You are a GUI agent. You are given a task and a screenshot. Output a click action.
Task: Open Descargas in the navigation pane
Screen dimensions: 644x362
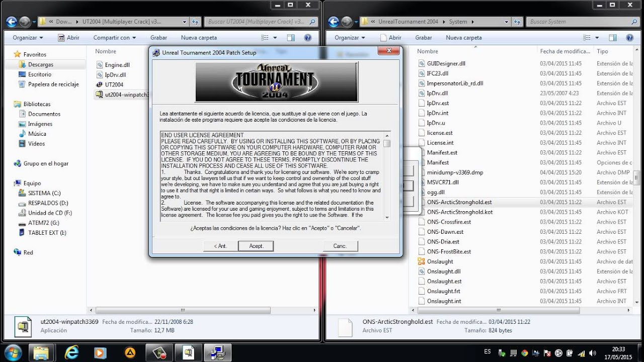(x=40, y=64)
